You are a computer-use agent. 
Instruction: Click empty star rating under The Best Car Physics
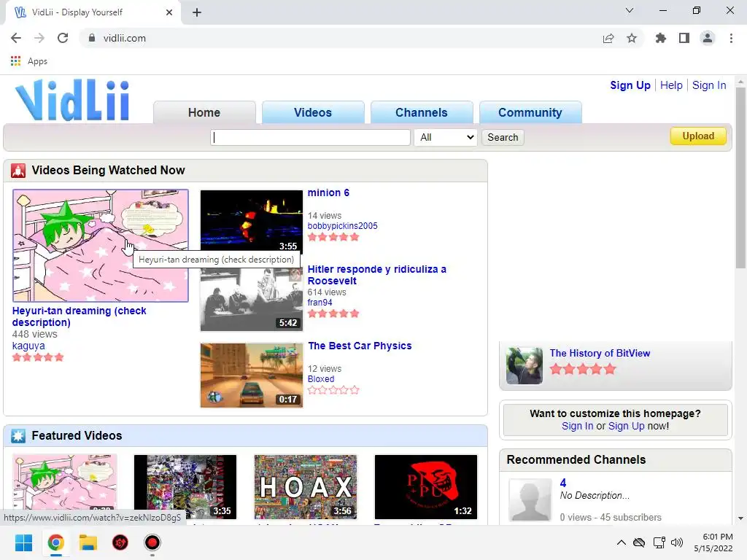coord(333,390)
